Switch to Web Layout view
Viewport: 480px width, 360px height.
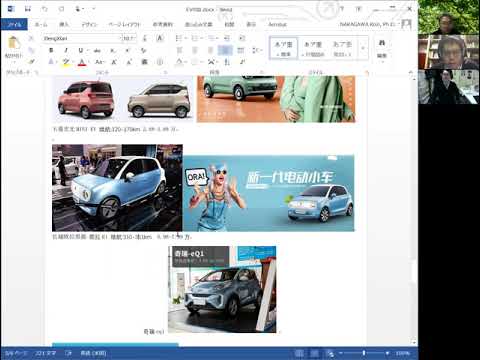330,353
